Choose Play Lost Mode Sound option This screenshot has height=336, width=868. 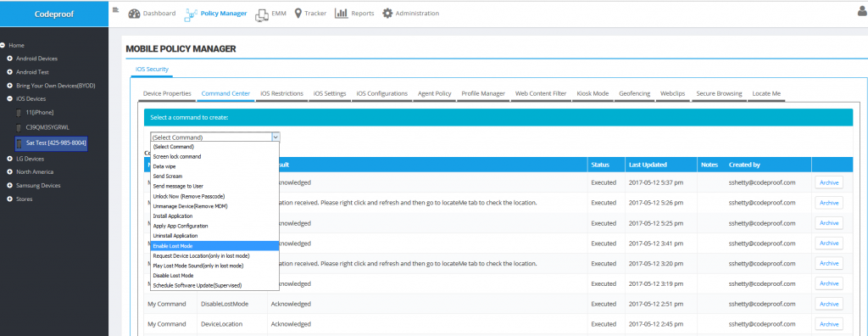point(214,266)
